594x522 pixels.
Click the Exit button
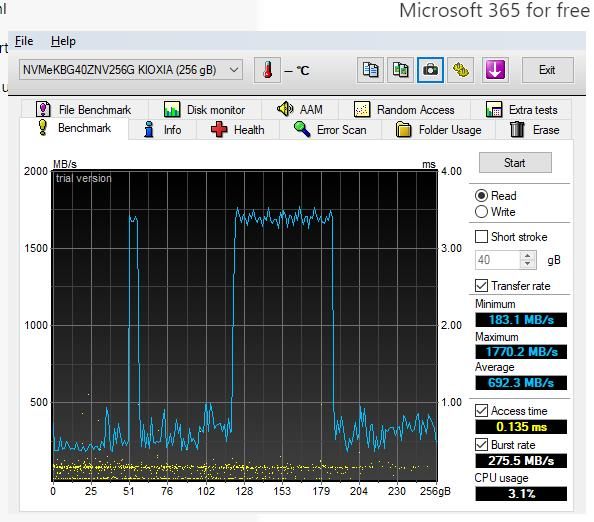point(547,70)
